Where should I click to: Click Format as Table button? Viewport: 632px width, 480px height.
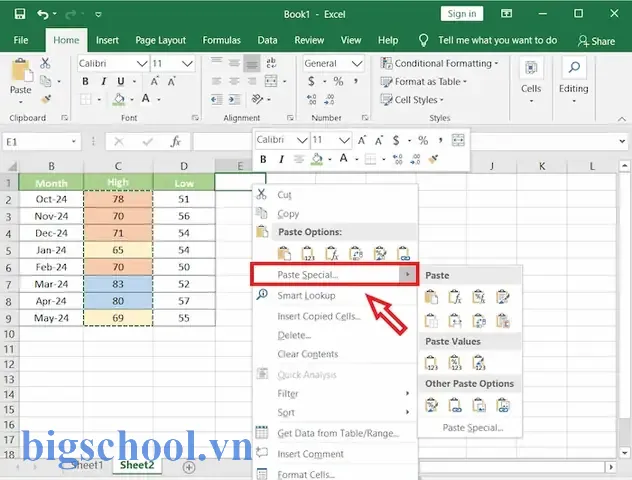[x=424, y=81]
